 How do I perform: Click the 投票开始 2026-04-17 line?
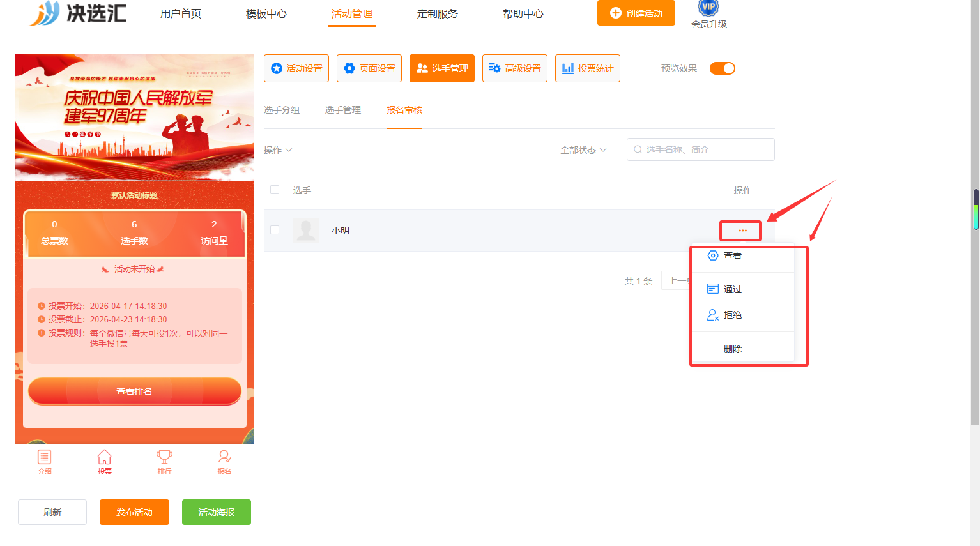coord(103,306)
